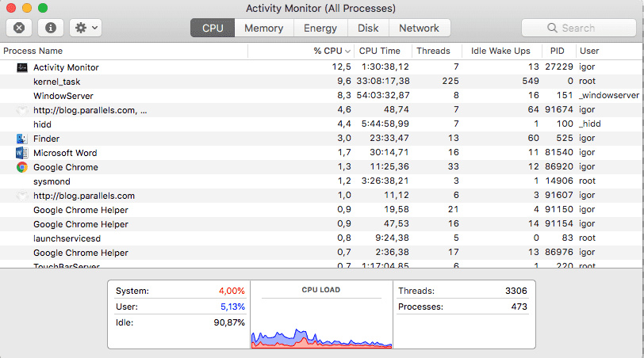Click the Google Chrome process icon
Image resolution: width=644 pixels, height=358 pixels.
21,167
